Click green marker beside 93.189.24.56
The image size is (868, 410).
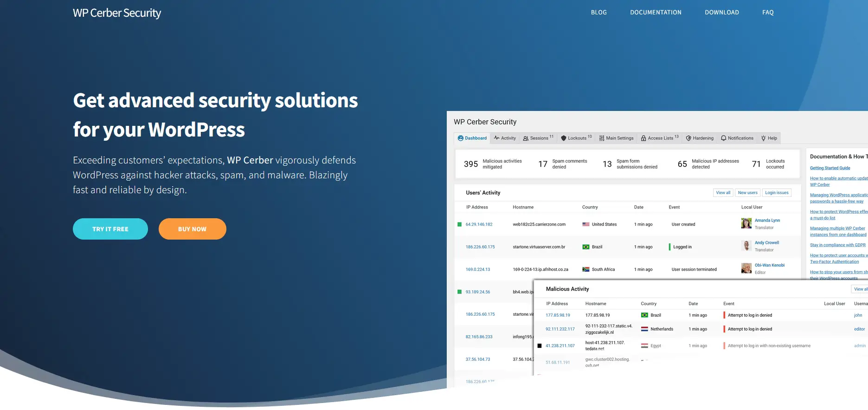pyautogui.click(x=460, y=292)
